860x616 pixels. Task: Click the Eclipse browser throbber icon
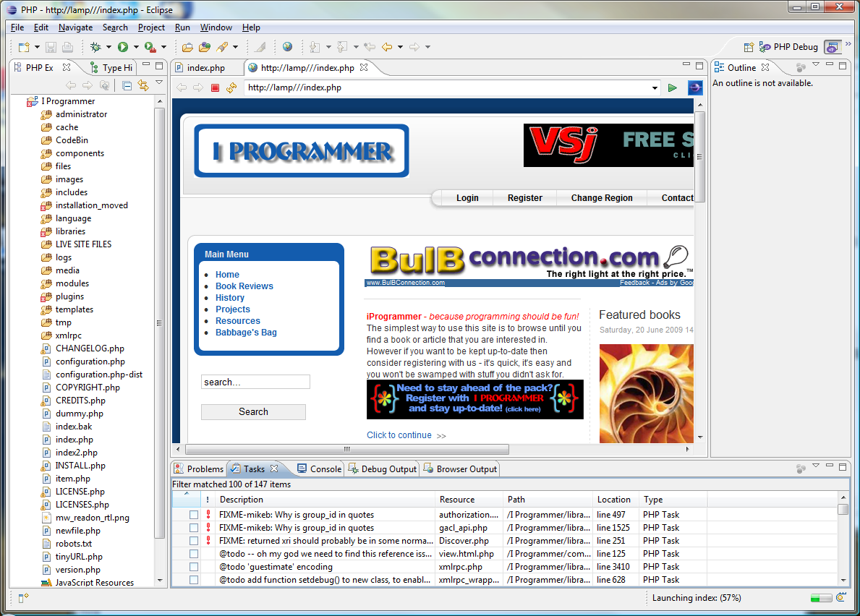click(x=695, y=87)
